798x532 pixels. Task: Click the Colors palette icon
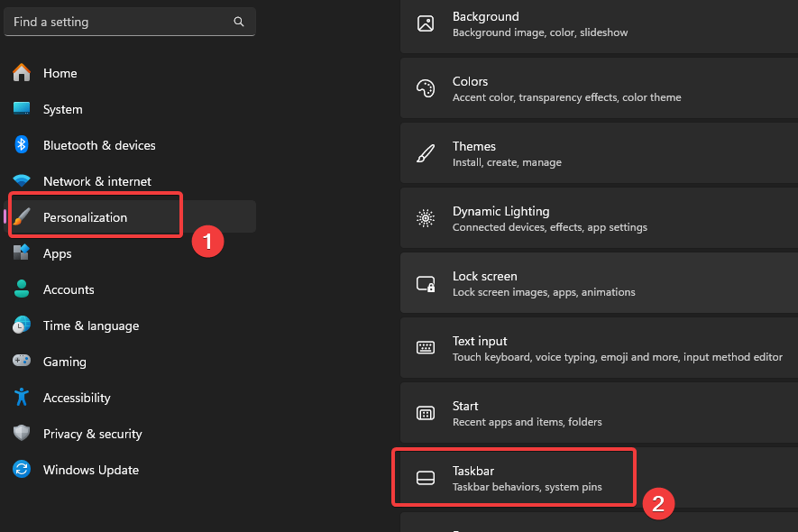coord(426,89)
